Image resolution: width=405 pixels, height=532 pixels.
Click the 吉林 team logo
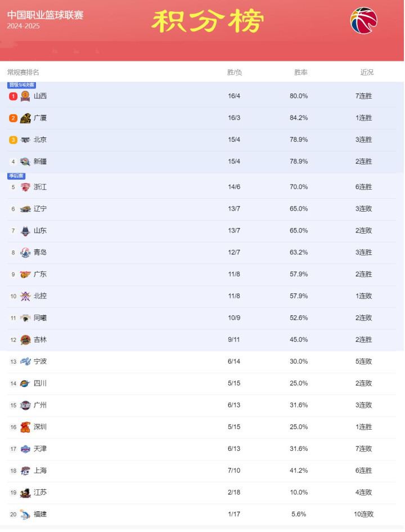point(25,340)
